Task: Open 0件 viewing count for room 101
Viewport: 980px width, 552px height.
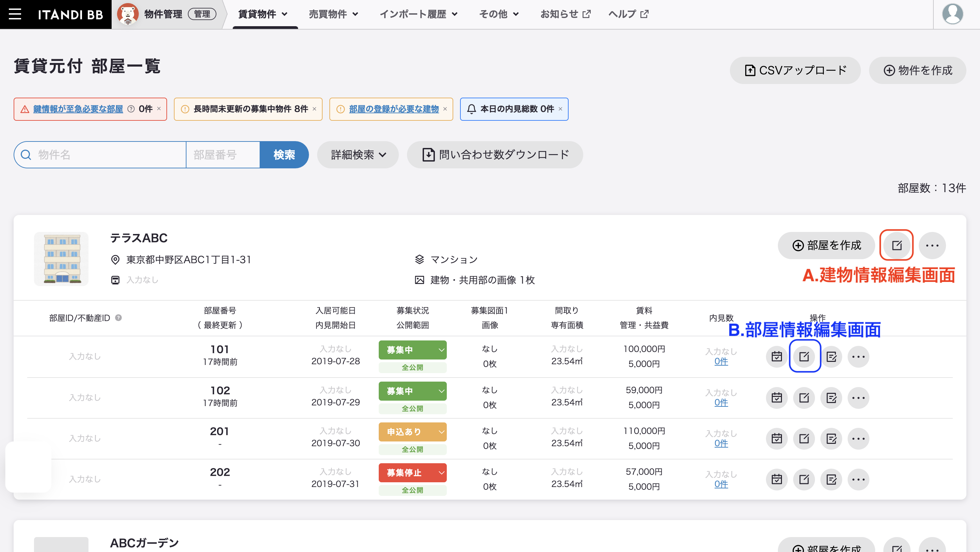Action: (x=721, y=361)
